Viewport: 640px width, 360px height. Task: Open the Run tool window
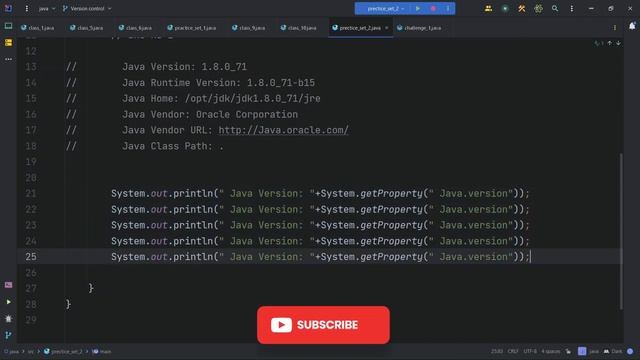(x=8, y=302)
